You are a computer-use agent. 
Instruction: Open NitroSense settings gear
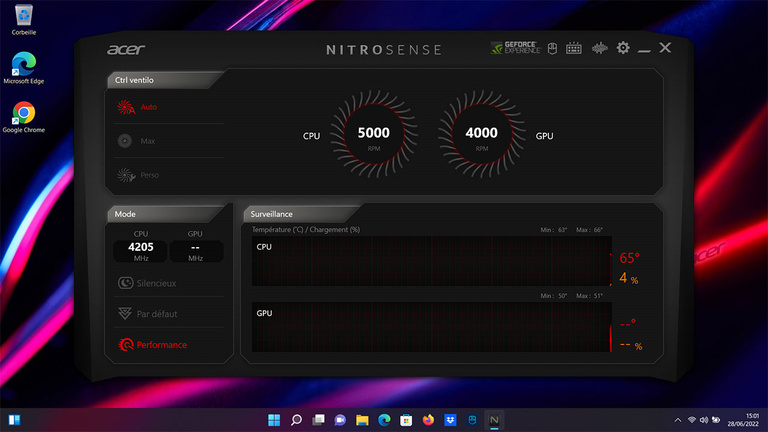pos(623,48)
